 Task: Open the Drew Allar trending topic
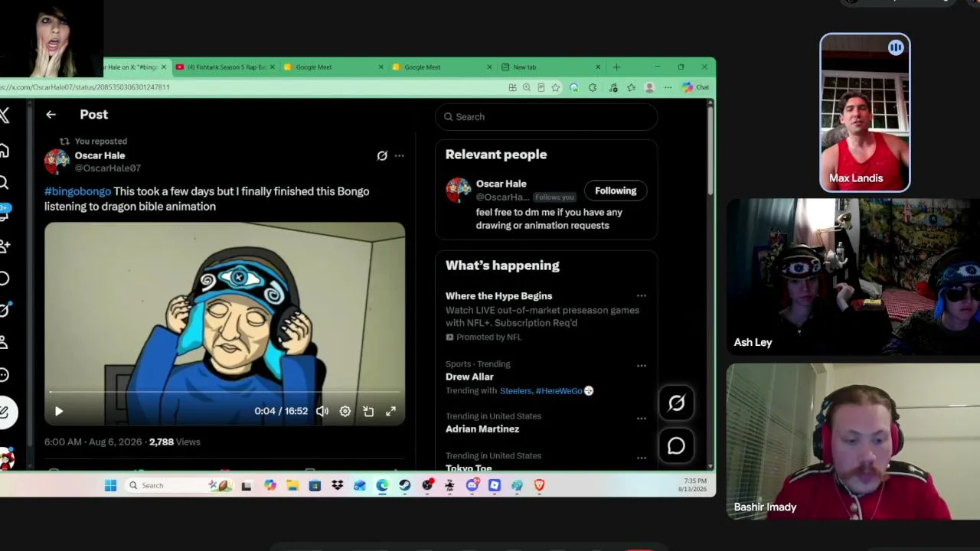point(469,377)
